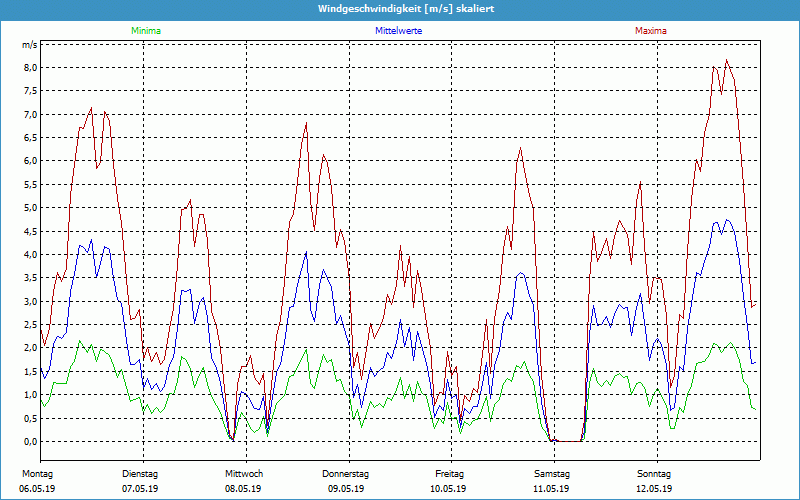Click the 8,0 y-axis value
Screen dimensions: 800x500
tap(31, 68)
